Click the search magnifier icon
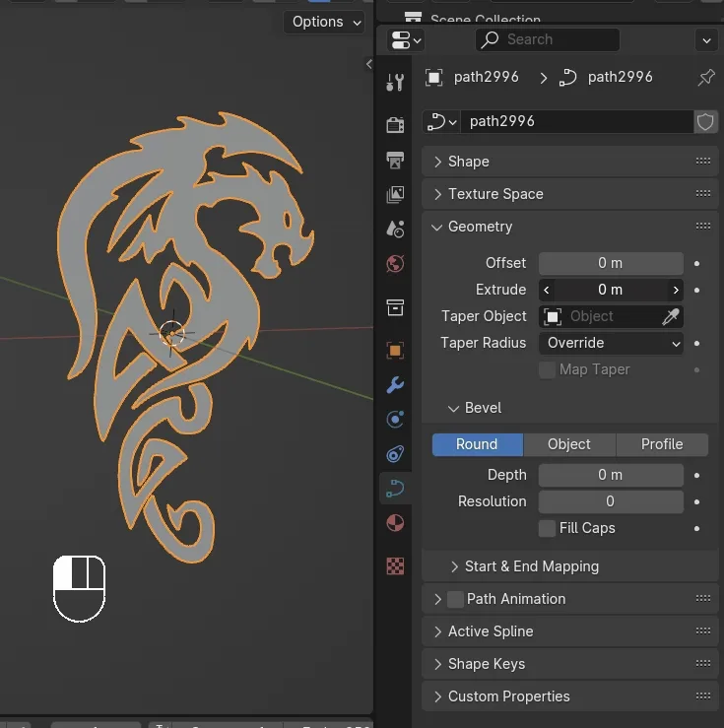This screenshot has width=724, height=728. (x=490, y=40)
